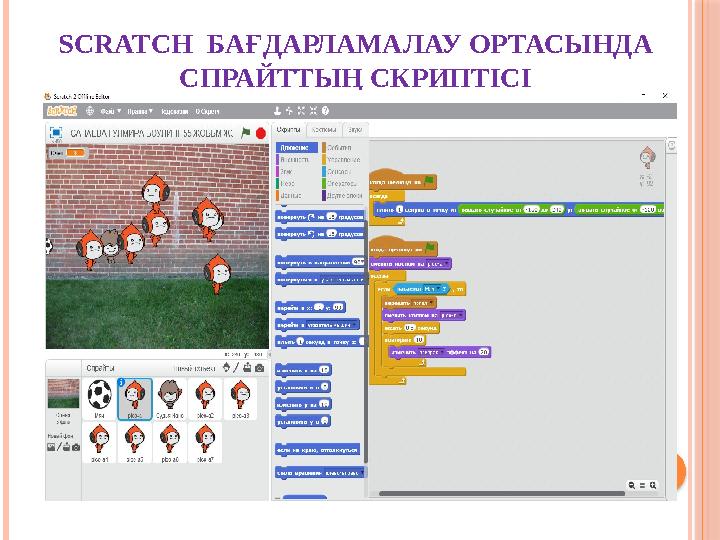Open the Подсказки menu item
The width and height of the screenshot is (720, 540).
pos(174,111)
